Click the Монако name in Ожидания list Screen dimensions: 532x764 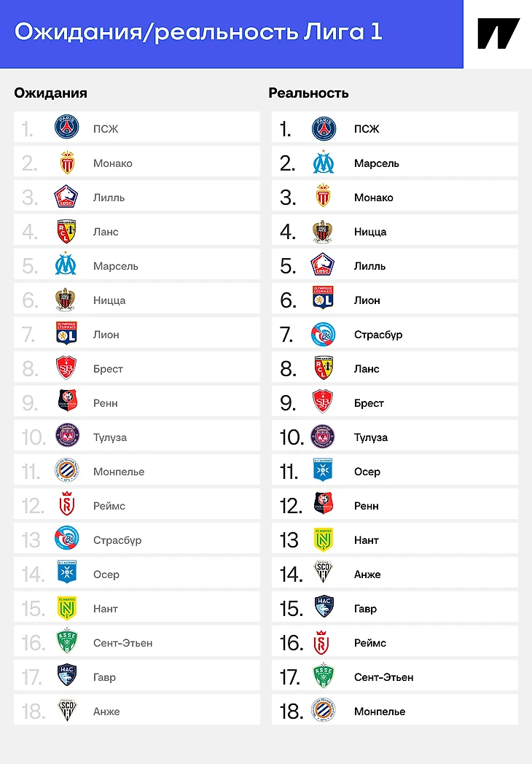pyautogui.click(x=113, y=163)
